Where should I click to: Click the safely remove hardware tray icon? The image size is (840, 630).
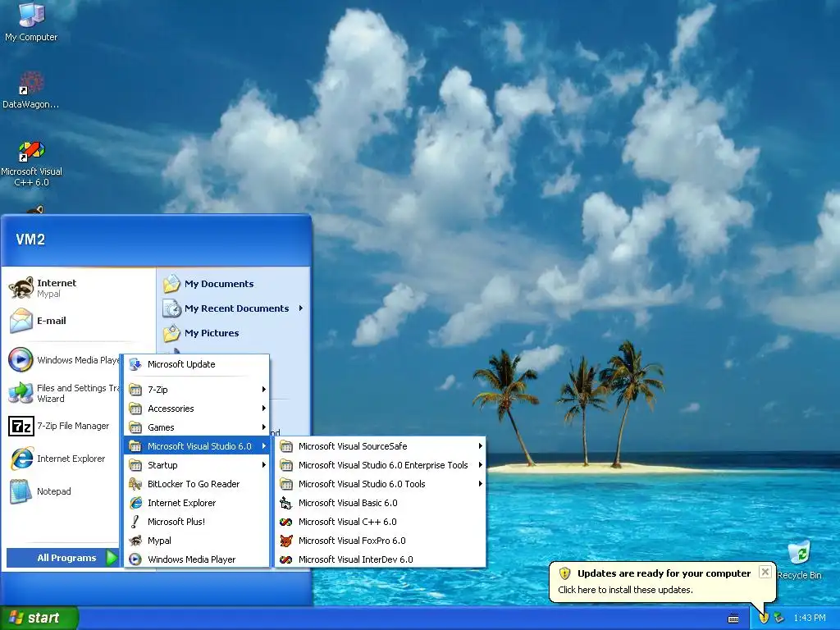pos(779,618)
